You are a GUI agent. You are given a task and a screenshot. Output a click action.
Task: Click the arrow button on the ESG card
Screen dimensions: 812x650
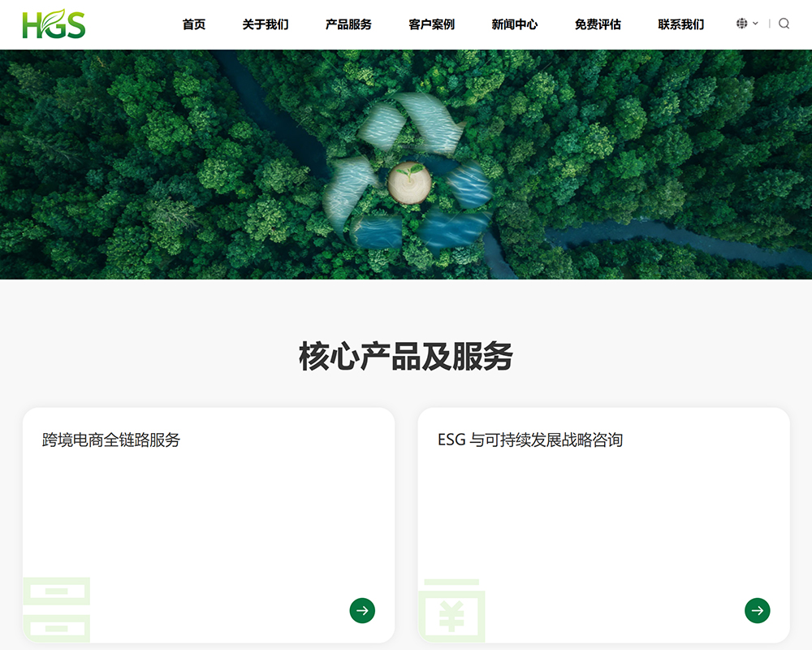point(757,610)
